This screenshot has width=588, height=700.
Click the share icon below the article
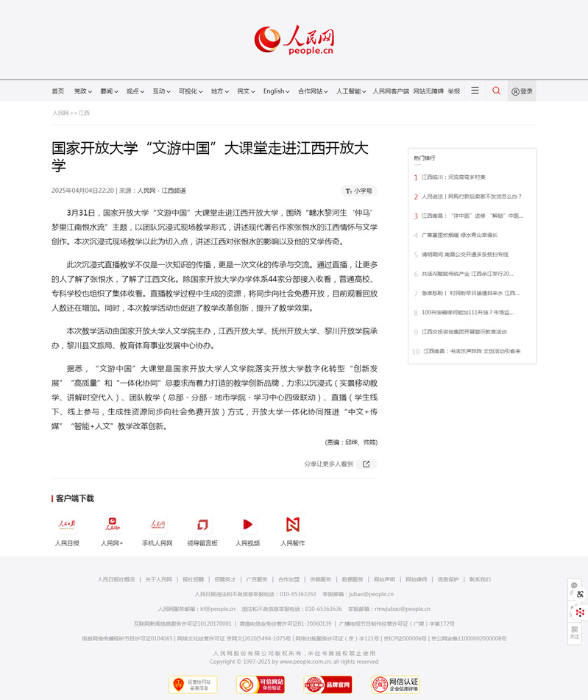pyautogui.click(x=366, y=464)
